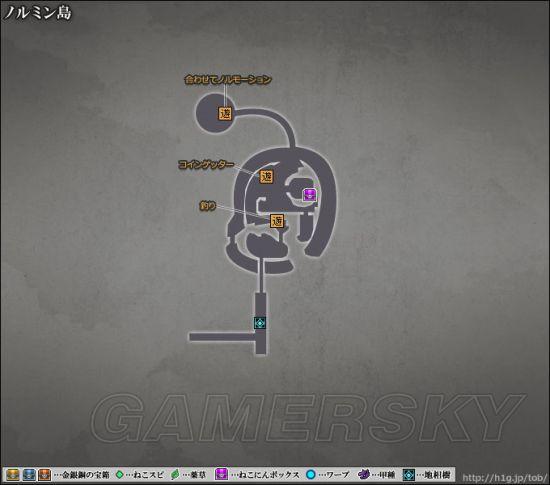Click the horizontal corridor at map bottom-left branch
The height and width of the screenshot is (485, 550).
click(222, 337)
